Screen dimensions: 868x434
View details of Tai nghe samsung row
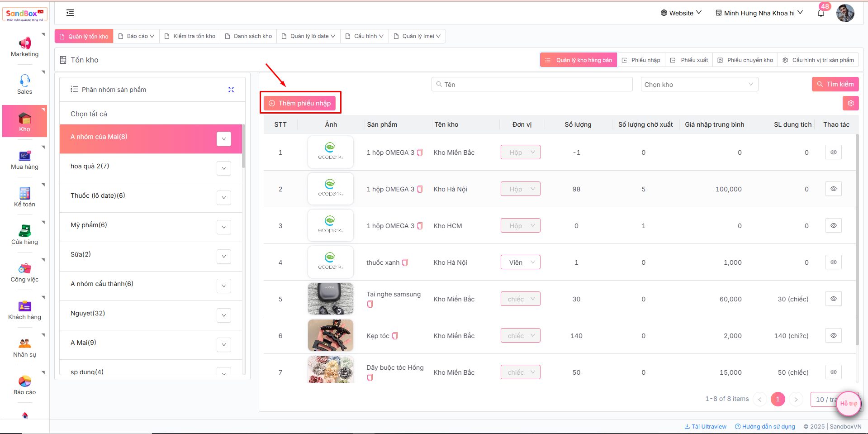[833, 299]
